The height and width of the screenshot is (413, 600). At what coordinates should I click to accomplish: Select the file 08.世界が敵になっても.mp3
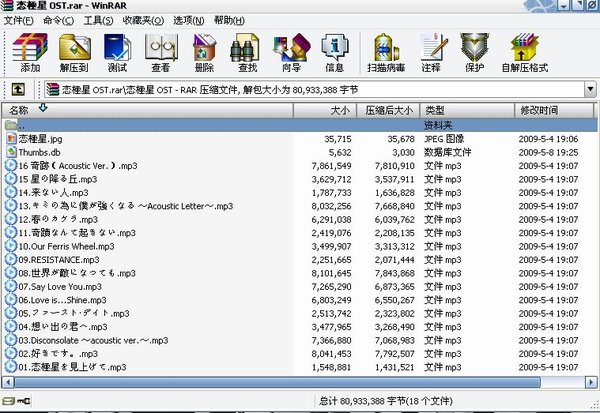(77, 273)
